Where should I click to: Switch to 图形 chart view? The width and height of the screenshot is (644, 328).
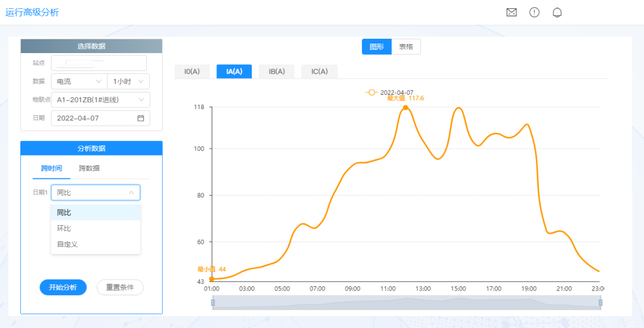376,47
